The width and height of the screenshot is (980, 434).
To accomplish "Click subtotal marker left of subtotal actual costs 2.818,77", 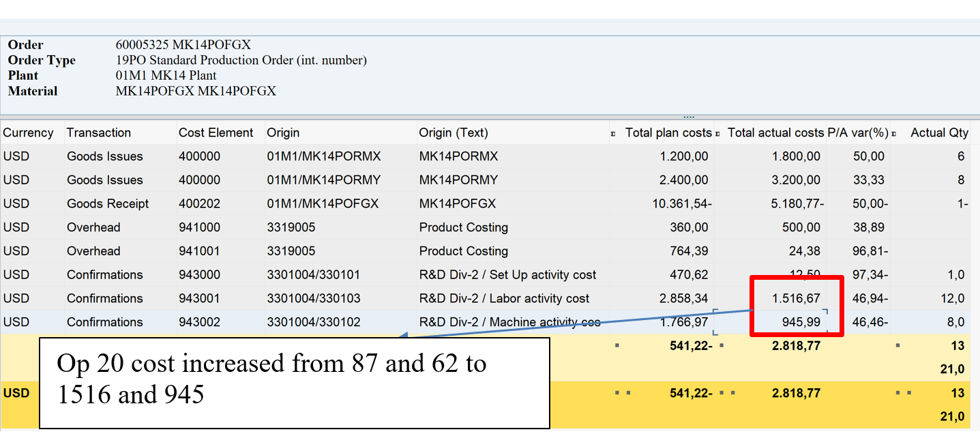I will 722,346.
